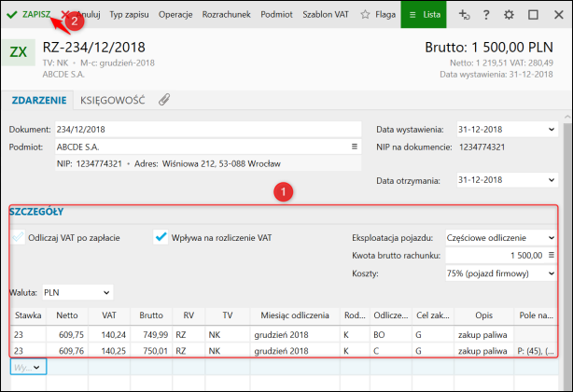Open the Kwota brutto calculator menu icon
573x392 pixels.
click(x=552, y=255)
